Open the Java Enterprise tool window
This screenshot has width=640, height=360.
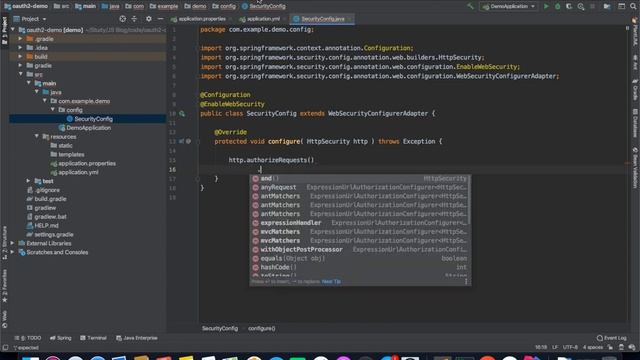pyautogui.click(x=137, y=338)
